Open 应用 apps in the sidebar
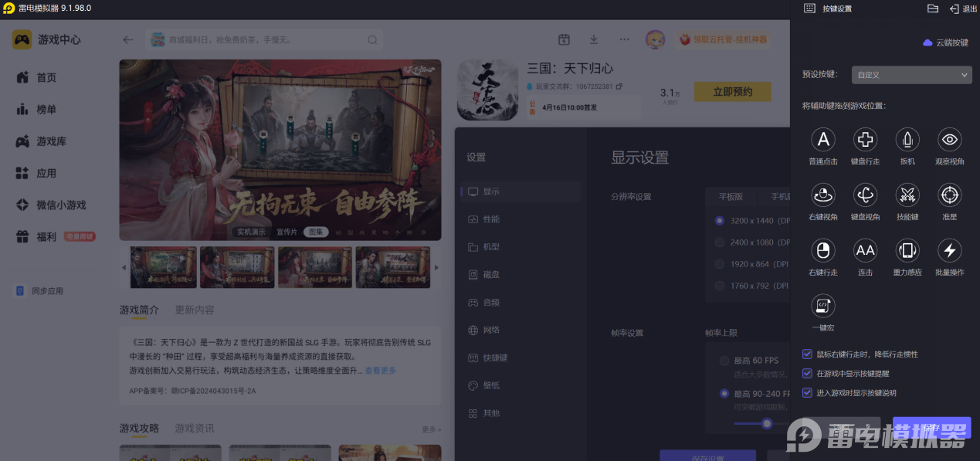Viewport: 980px width, 461px height. [x=46, y=174]
